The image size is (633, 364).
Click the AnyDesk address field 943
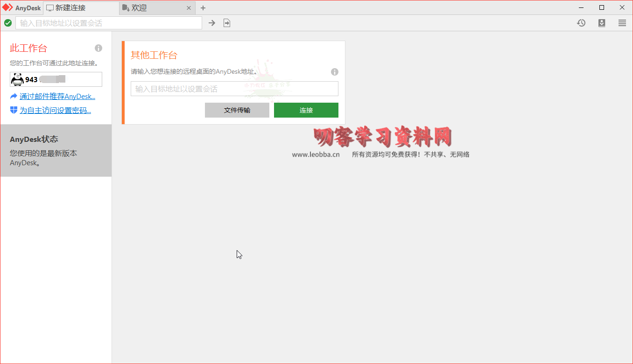pos(56,79)
